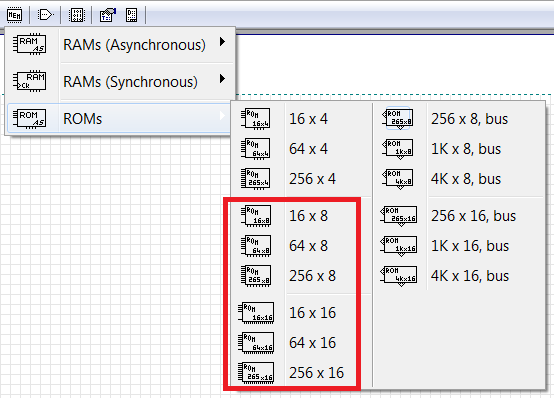Click the ROM 64x4 chip icon
The height and width of the screenshot is (398, 554).
point(256,149)
